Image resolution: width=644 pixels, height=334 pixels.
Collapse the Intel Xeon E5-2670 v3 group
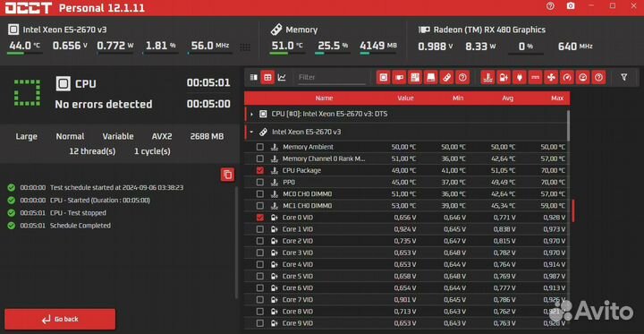251,132
